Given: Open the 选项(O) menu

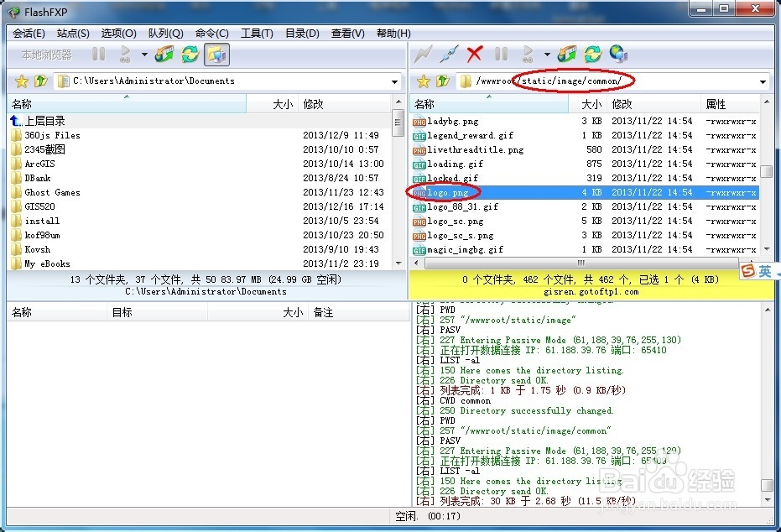Looking at the screenshot, I should [x=118, y=34].
